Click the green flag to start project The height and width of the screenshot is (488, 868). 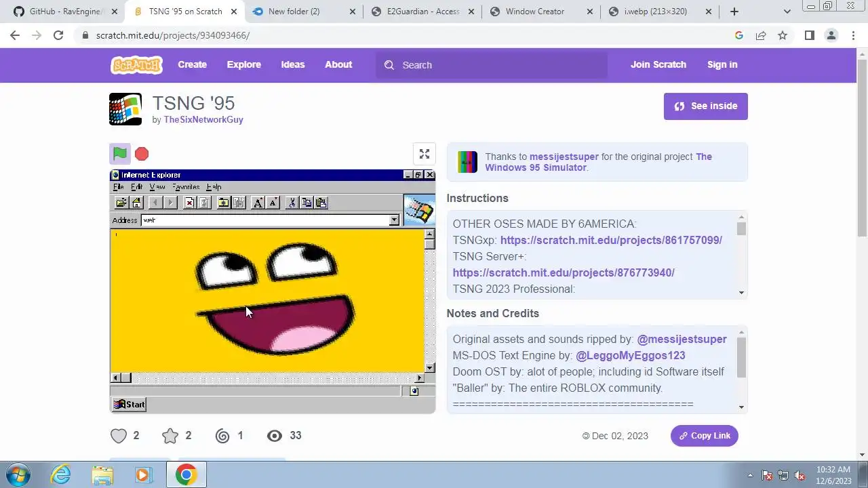pyautogui.click(x=120, y=154)
